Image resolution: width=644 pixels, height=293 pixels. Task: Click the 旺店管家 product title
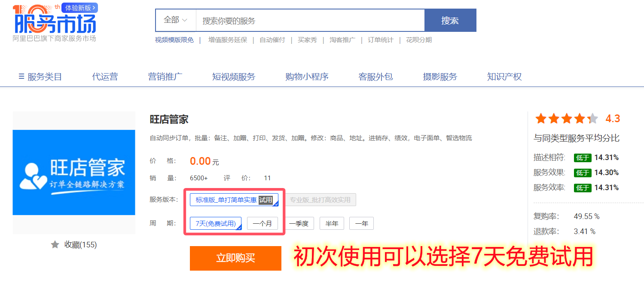pos(169,119)
